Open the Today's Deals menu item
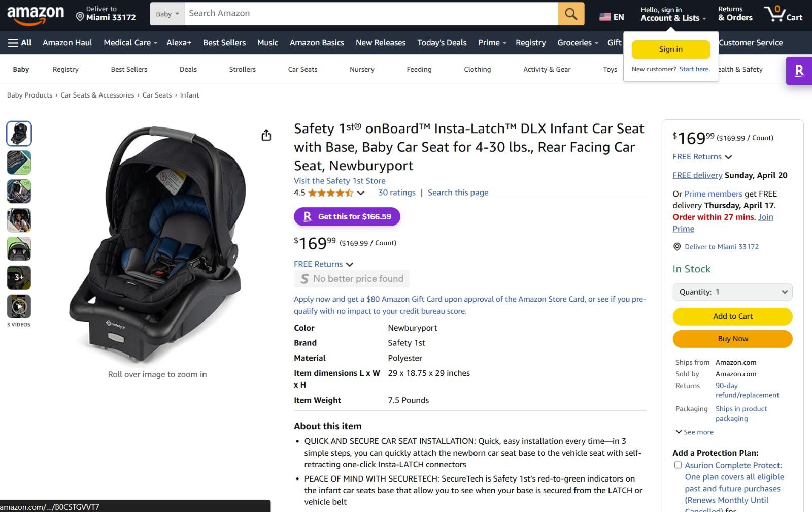This screenshot has width=812, height=512. click(442, 43)
